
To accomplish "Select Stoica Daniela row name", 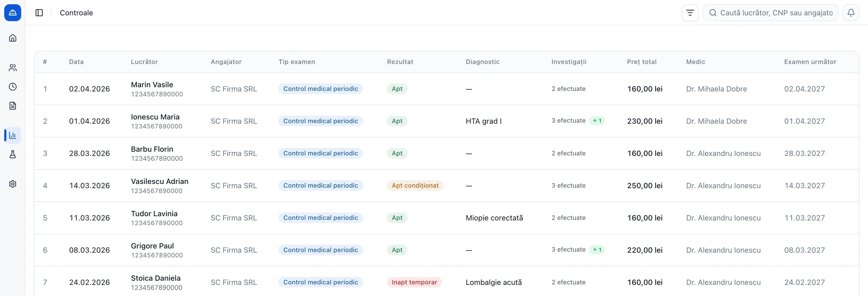I will pos(156,279).
